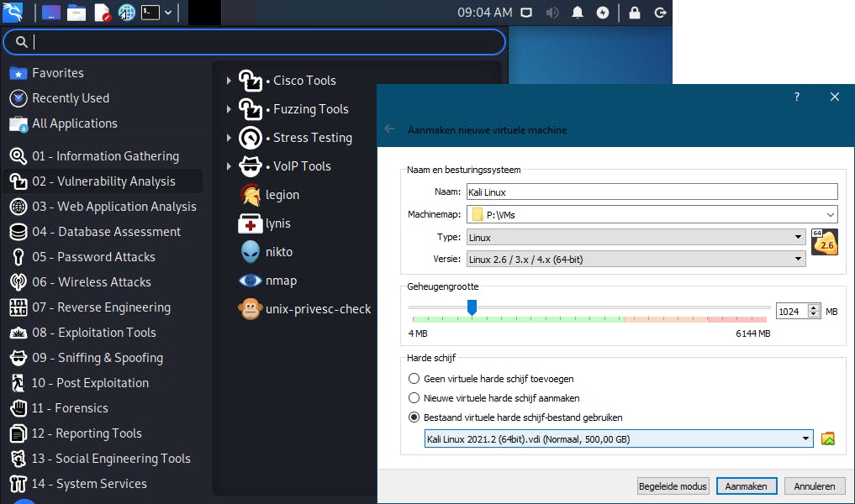Click the Aanmaken button
Screen dimensions: 855x504
(x=746, y=486)
